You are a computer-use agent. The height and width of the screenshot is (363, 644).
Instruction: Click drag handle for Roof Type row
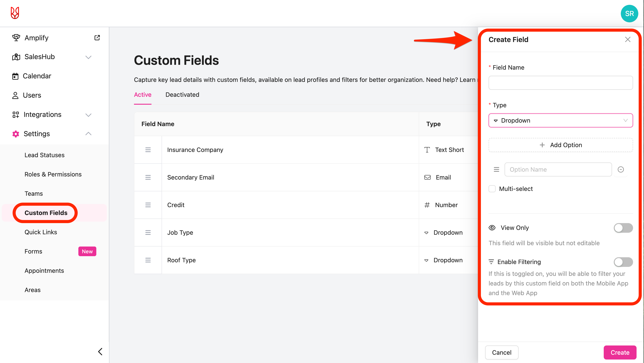(148, 260)
